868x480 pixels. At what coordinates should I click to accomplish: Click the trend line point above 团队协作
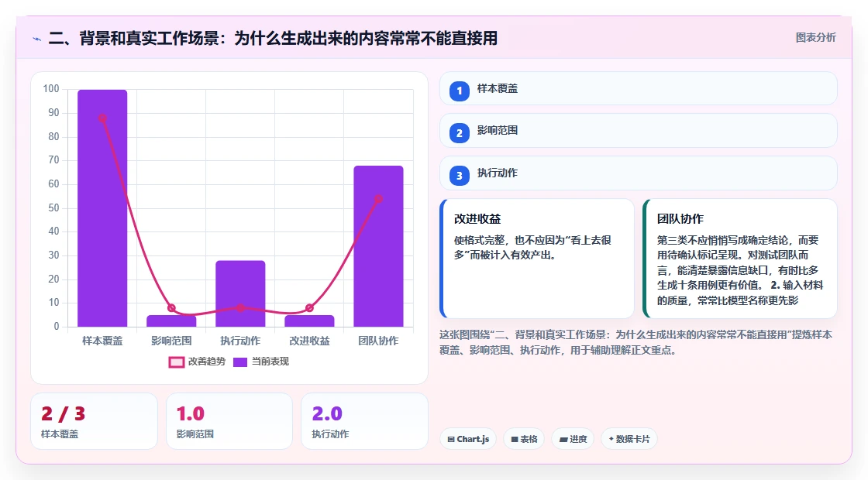379,199
